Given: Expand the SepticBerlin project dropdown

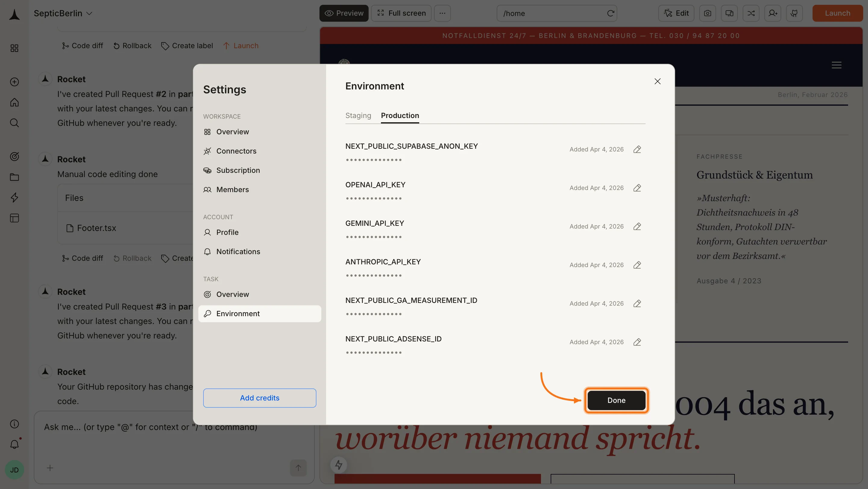Looking at the screenshot, I should pyautogui.click(x=63, y=14).
